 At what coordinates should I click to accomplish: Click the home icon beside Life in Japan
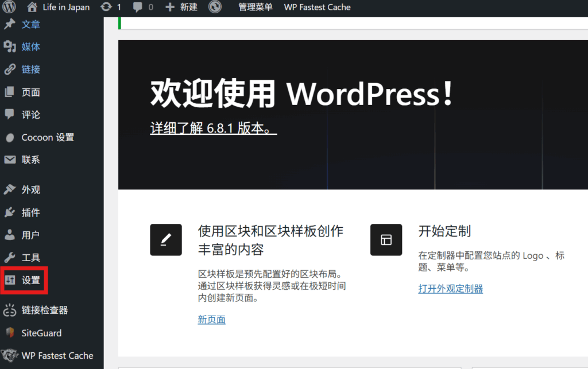pyautogui.click(x=32, y=7)
